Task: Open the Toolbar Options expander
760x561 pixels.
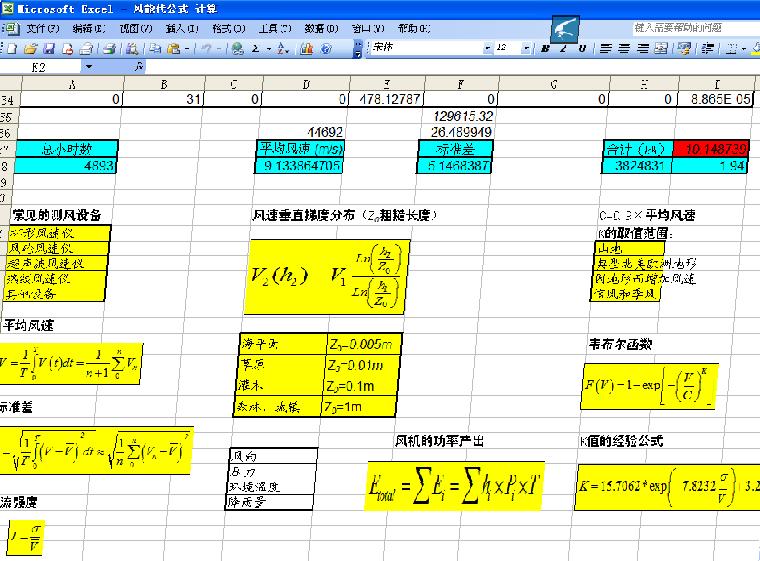Action: pyautogui.click(x=358, y=48)
